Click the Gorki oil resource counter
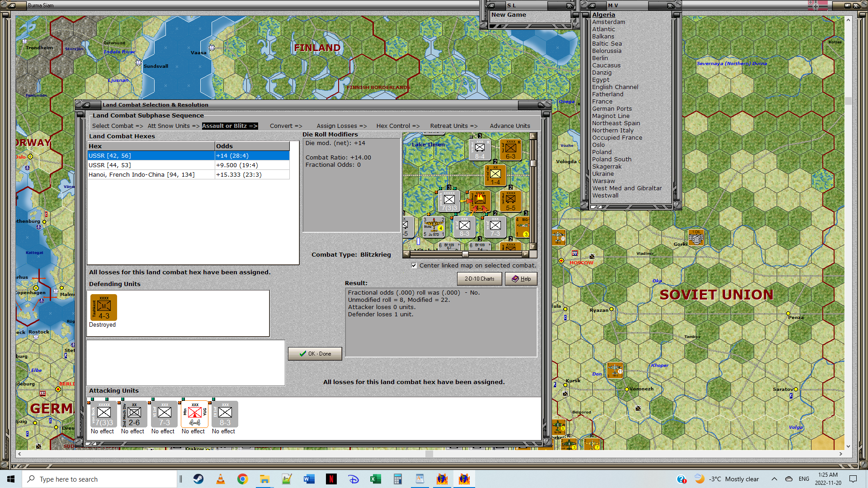This screenshot has height=488, width=868. [696, 238]
